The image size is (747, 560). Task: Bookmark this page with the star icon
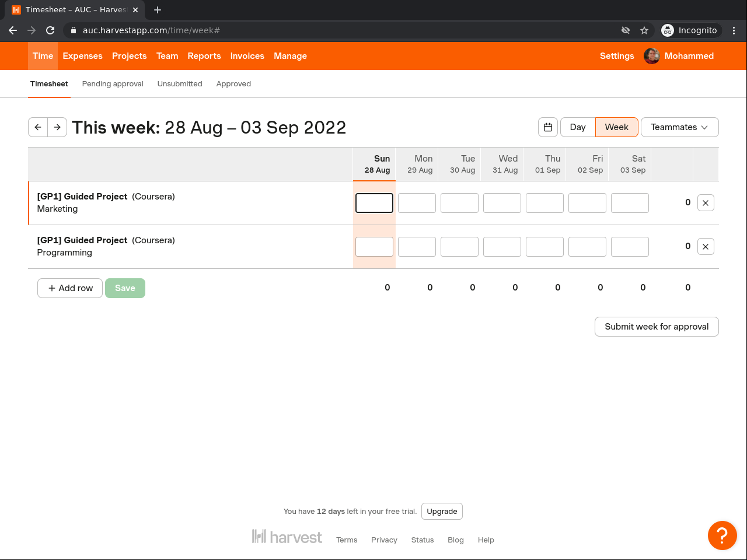[644, 30]
